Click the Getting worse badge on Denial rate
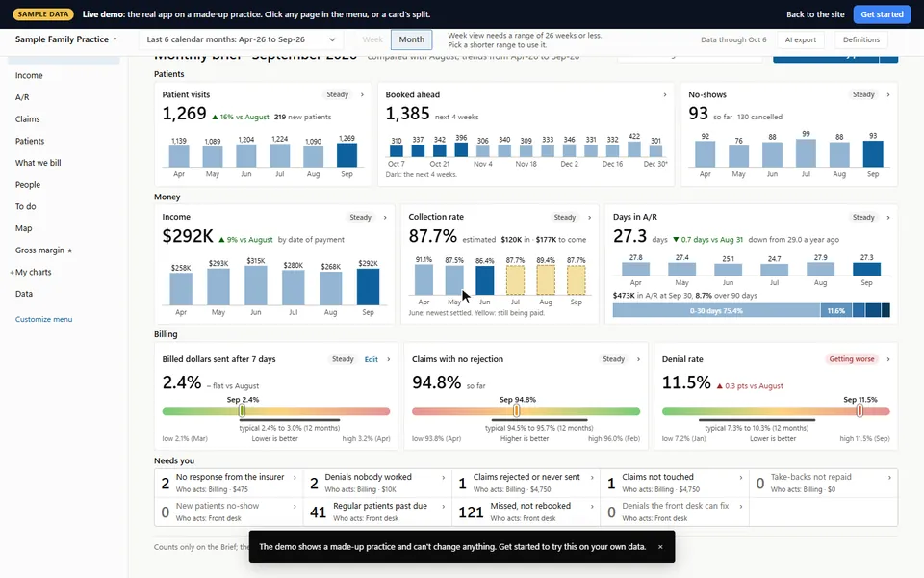Screen dimensions: 924x578 pyautogui.click(x=851, y=359)
